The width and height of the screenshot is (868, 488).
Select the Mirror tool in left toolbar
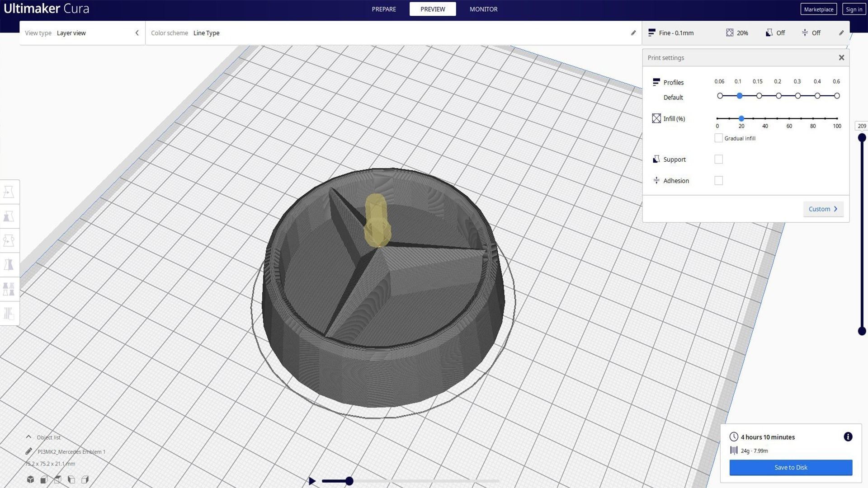coord(9,264)
